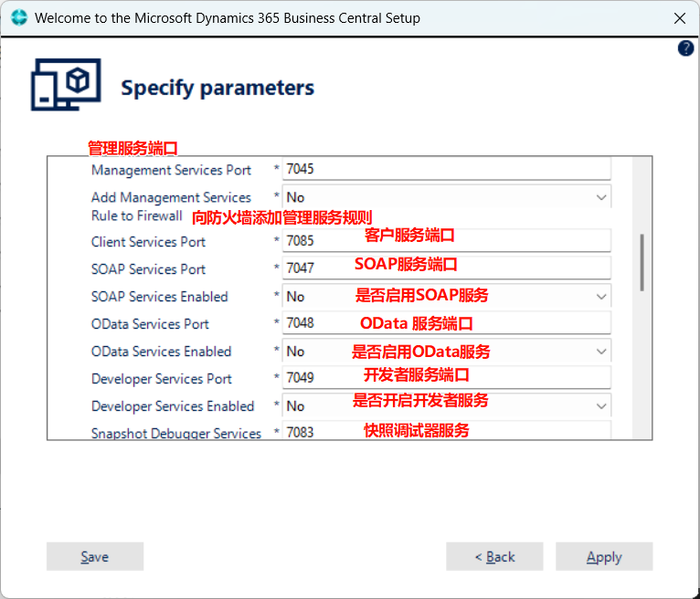
Task: Select the Client Services Port input field
Action: pyautogui.click(x=447, y=240)
